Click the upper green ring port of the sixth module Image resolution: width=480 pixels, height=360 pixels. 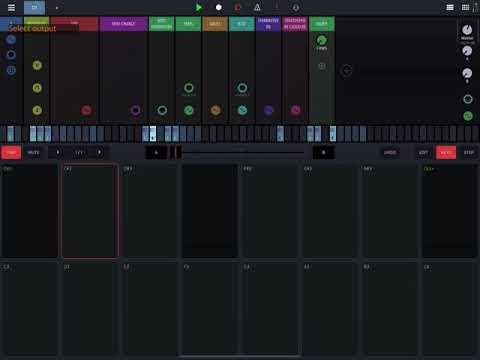[x=189, y=88]
